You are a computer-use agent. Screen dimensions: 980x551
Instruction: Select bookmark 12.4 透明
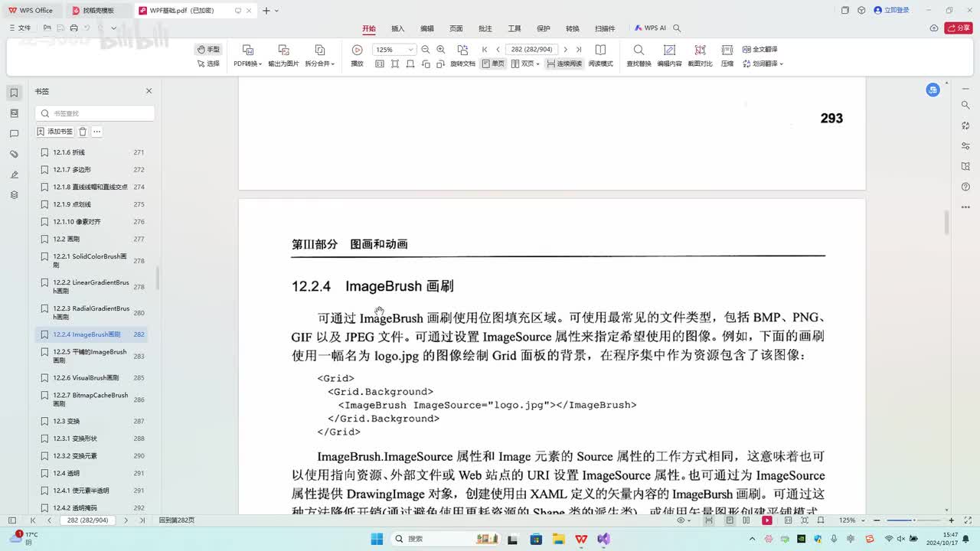pos(91,473)
